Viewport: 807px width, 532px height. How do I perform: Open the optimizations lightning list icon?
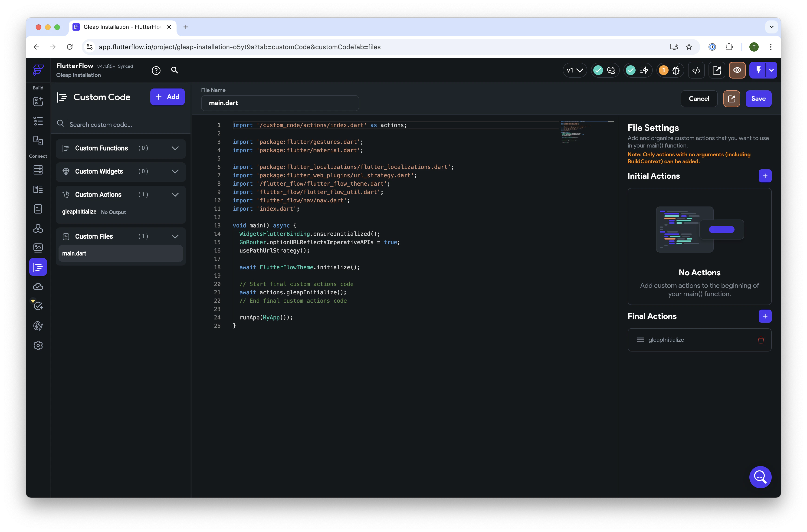(x=644, y=70)
